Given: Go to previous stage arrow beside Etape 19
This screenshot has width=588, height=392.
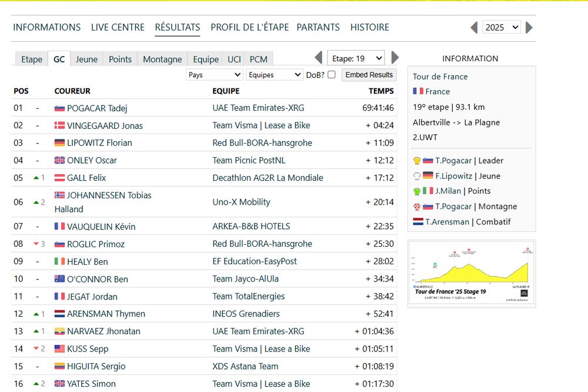Looking at the screenshot, I should coord(318,58).
